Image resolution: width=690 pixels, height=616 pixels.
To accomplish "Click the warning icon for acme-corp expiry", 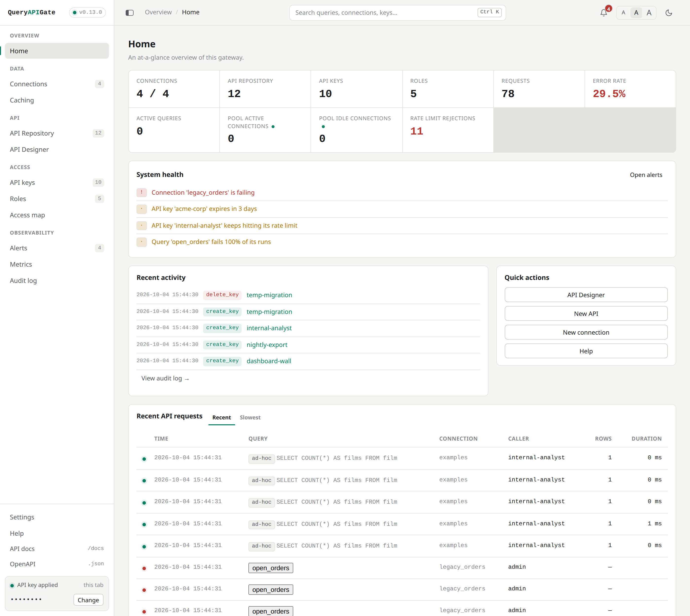I will [x=141, y=209].
